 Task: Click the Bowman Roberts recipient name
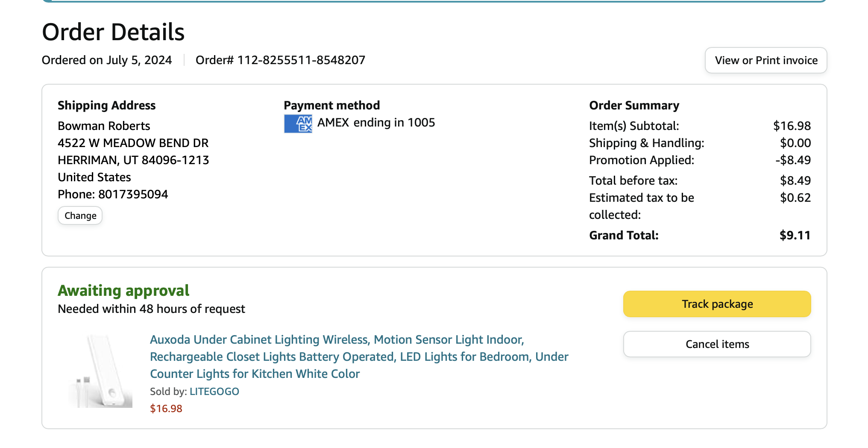click(x=104, y=126)
